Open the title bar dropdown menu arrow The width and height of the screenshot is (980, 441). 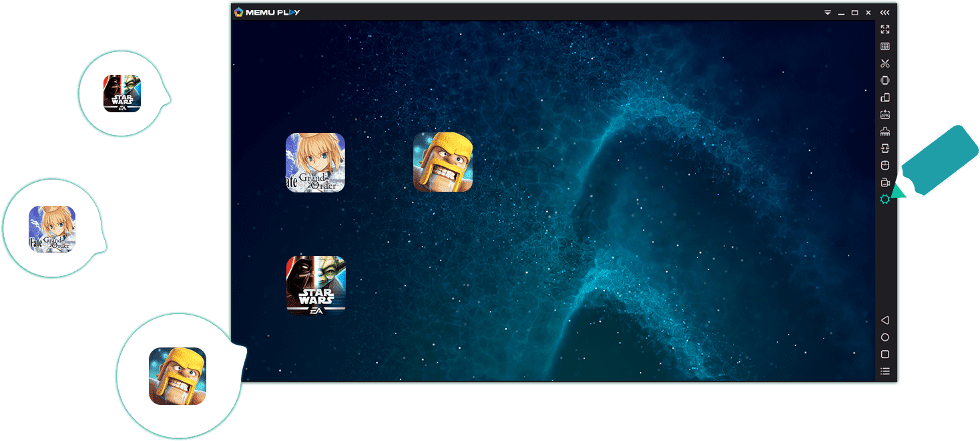(827, 12)
